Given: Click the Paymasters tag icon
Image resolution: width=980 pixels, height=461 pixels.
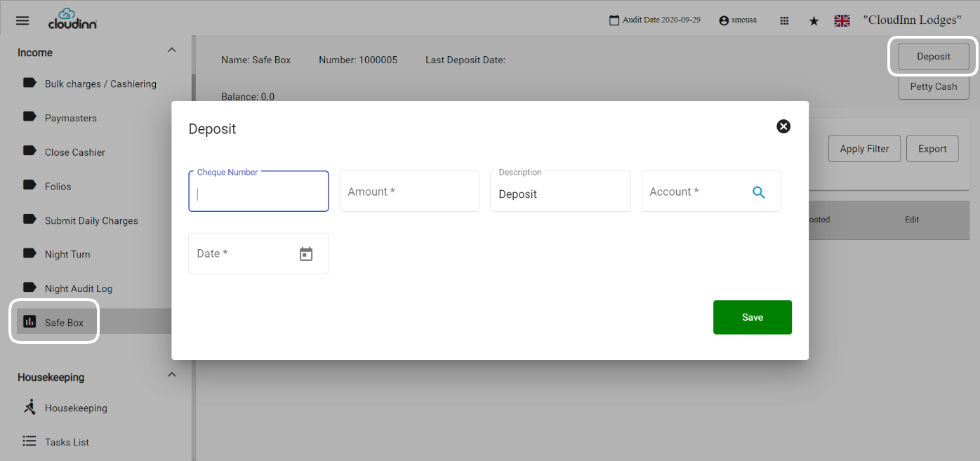Looking at the screenshot, I should [29, 116].
